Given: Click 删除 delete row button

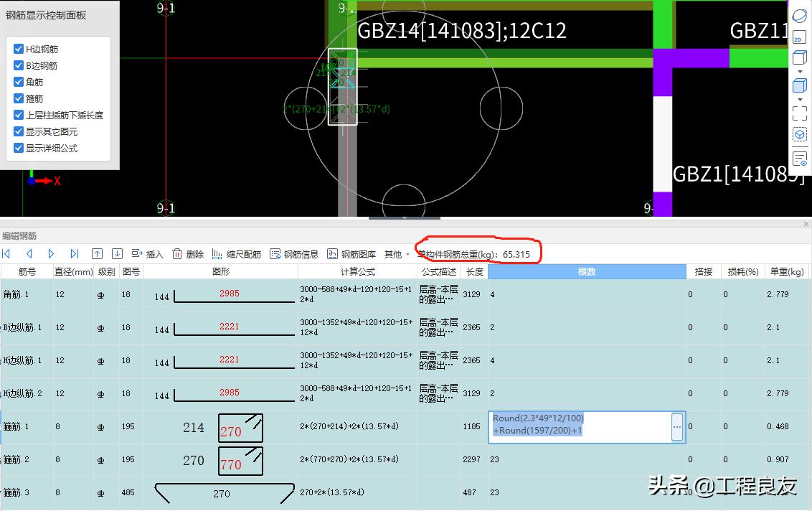Looking at the screenshot, I should point(188,254).
